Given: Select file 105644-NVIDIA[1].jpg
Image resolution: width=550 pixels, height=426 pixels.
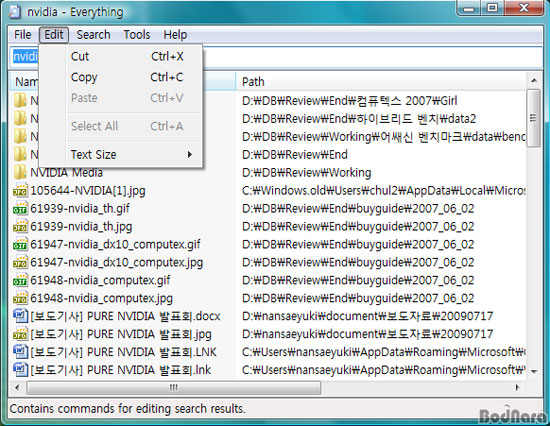Looking at the screenshot, I should coord(88,191).
